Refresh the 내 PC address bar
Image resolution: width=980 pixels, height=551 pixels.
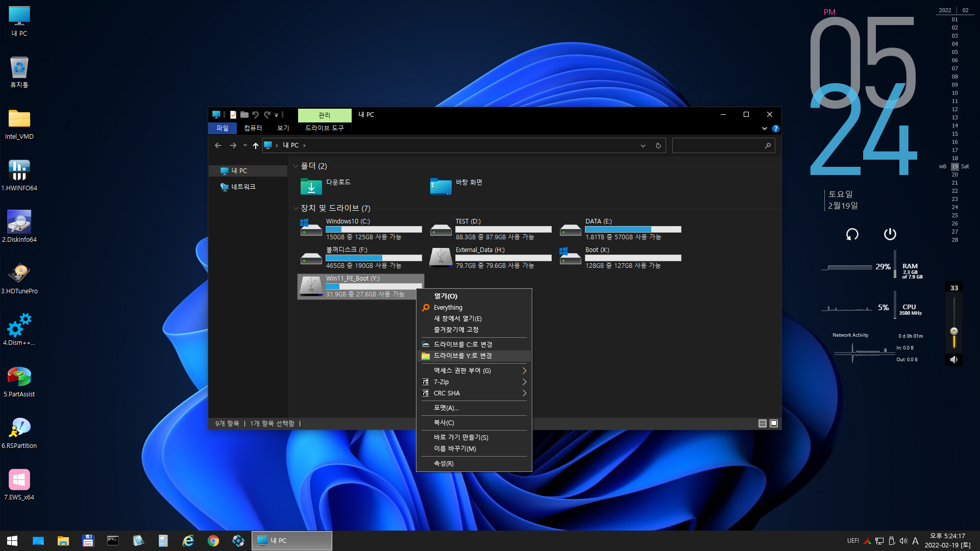658,145
